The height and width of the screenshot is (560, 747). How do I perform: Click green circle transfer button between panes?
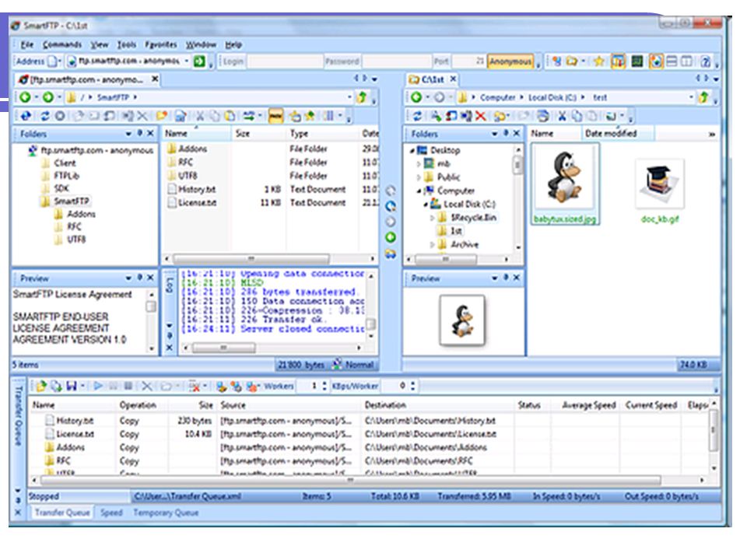point(391,237)
